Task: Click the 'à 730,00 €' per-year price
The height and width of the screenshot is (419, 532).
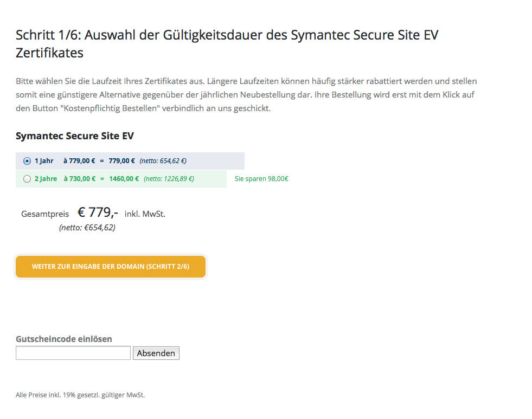Action: (79, 179)
